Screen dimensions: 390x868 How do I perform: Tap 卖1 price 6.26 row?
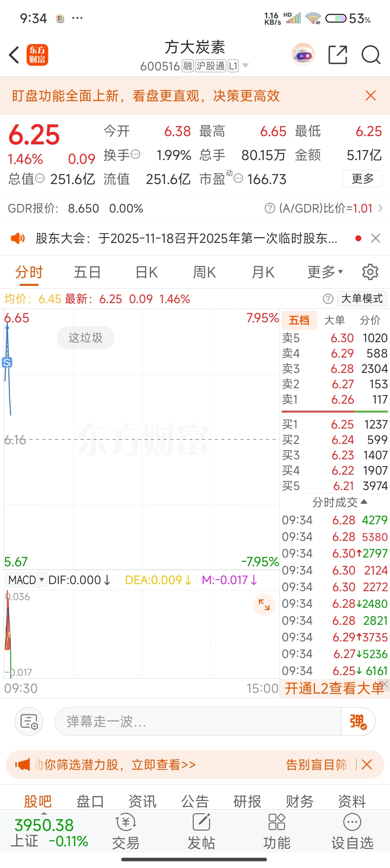(x=335, y=399)
